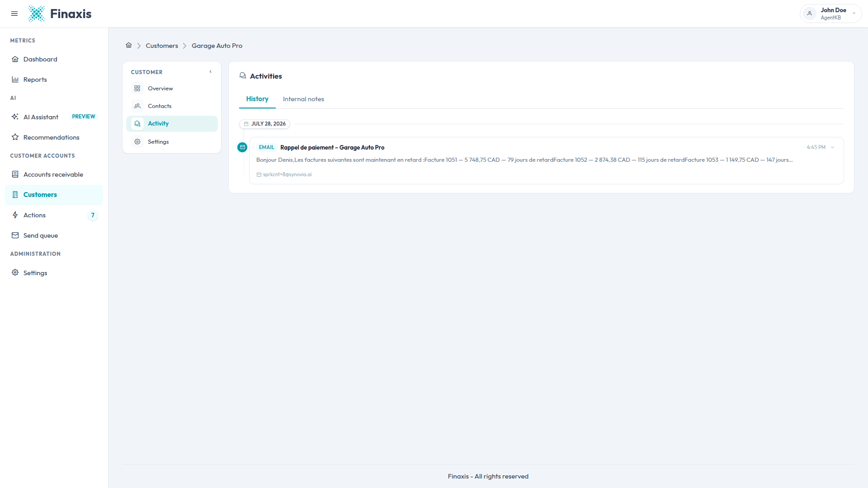Click the envelope icon beside sender address
The image size is (868, 488).
[259, 174]
